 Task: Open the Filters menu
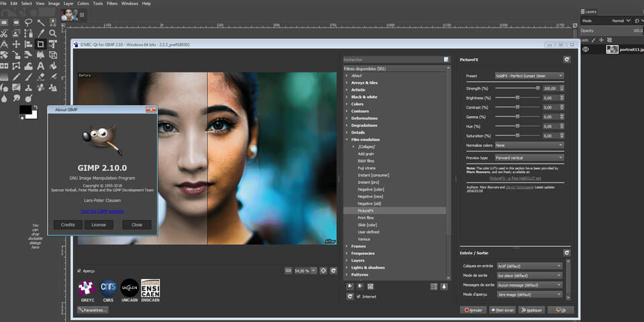tap(112, 3)
